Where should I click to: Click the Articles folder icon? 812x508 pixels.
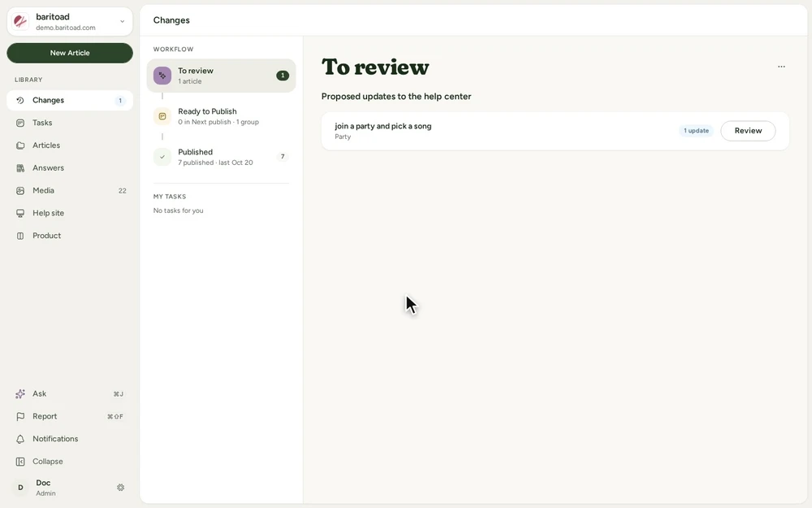(20, 145)
